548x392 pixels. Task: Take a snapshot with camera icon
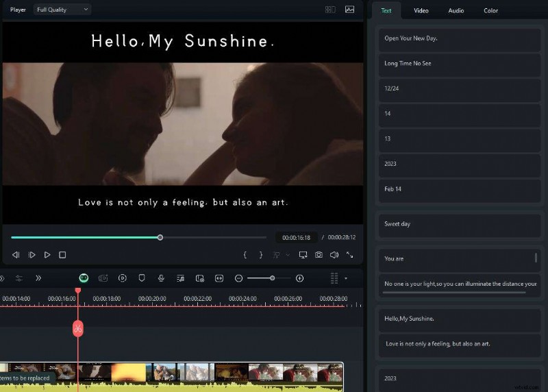point(319,255)
